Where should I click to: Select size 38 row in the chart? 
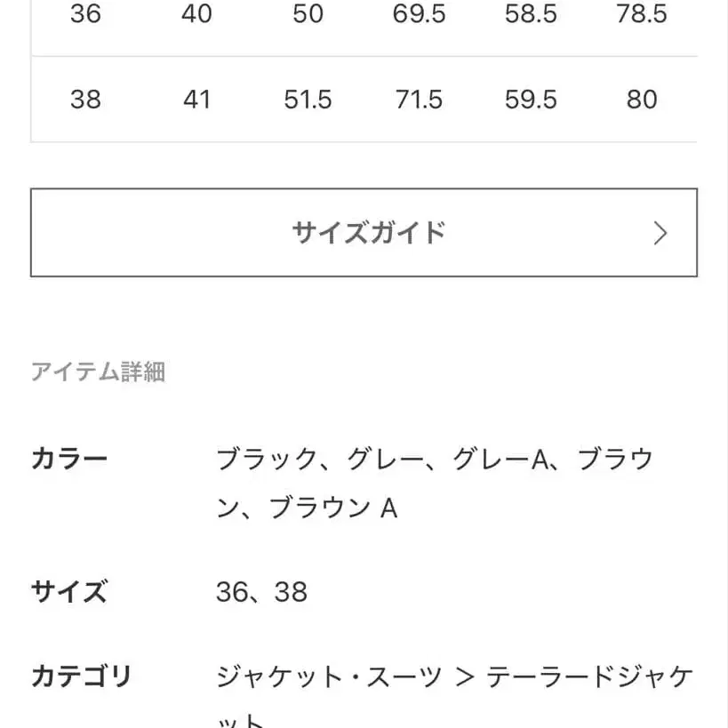[86, 100]
